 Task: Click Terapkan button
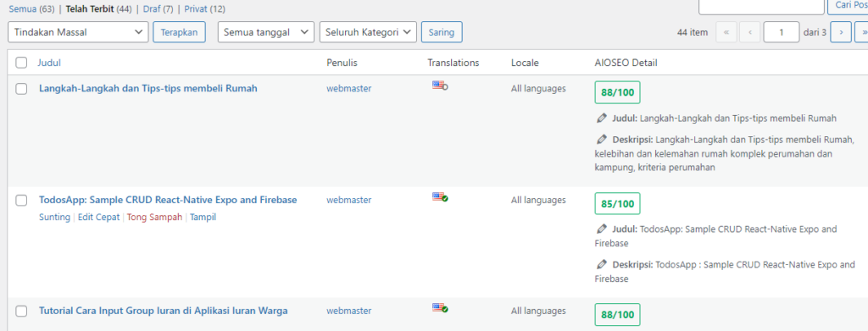tap(180, 32)
